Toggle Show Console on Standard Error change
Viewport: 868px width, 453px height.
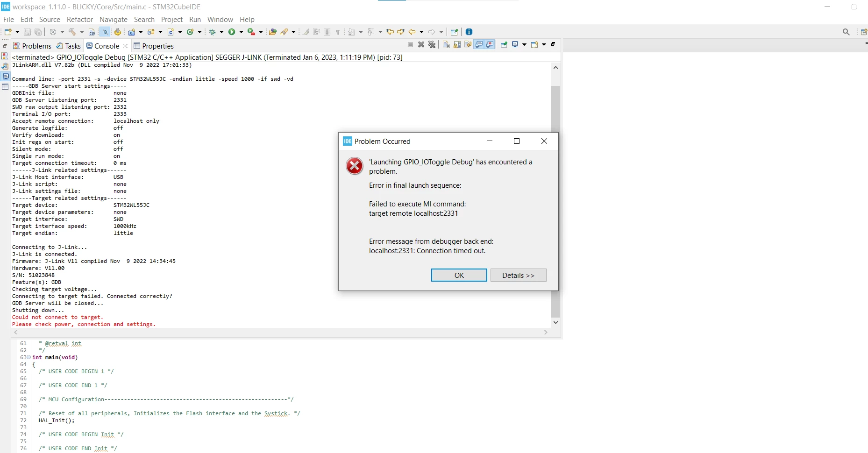[490, 44]
